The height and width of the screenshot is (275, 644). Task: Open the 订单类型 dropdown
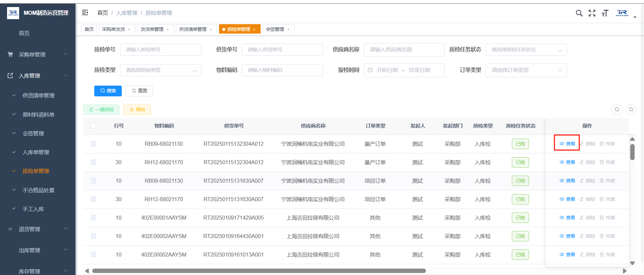[526, 70]
